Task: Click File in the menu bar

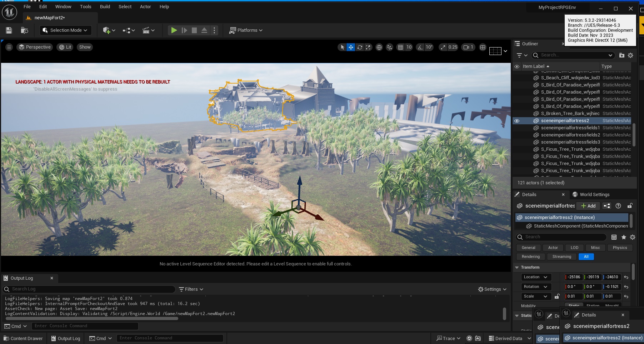Action: pos(27,6)
